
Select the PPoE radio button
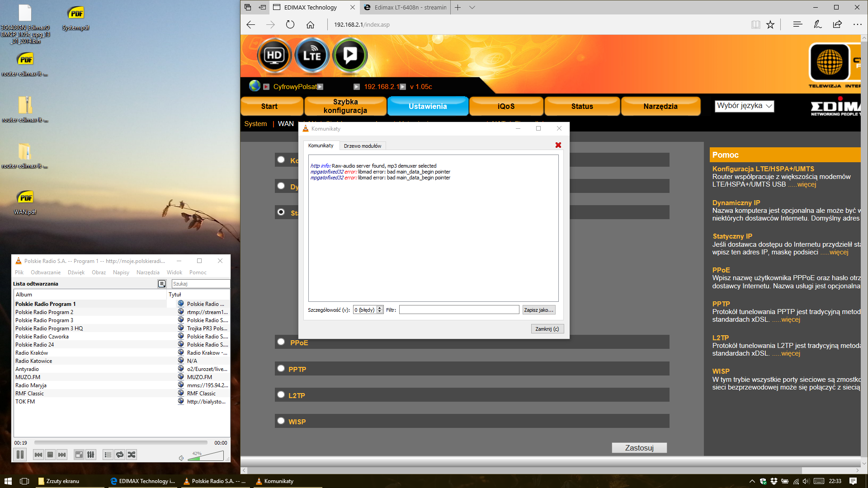281,342
